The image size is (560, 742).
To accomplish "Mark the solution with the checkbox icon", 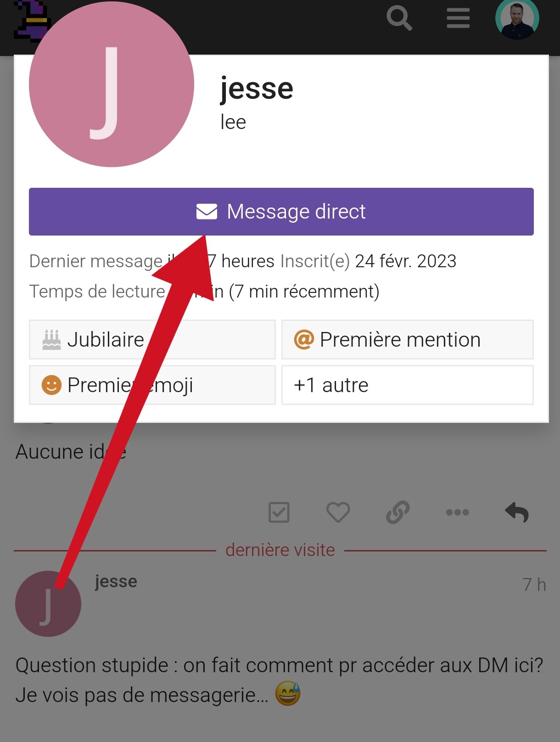I will point(279,512).
